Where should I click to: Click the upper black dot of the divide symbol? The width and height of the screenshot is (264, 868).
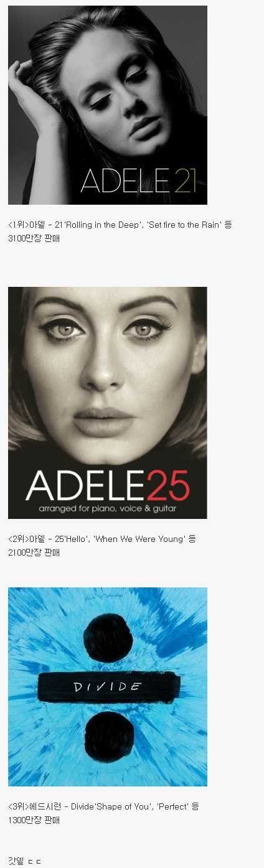[x=107, y=638]
